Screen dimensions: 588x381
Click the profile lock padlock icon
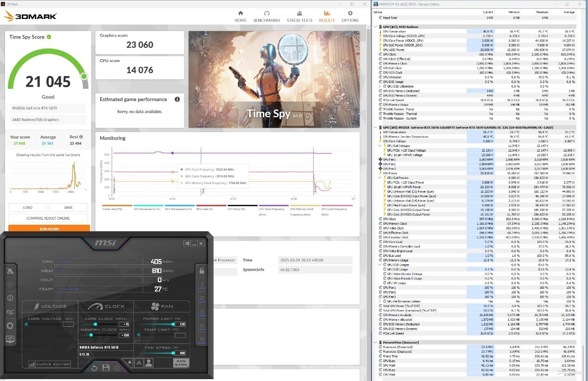point(202,271)
